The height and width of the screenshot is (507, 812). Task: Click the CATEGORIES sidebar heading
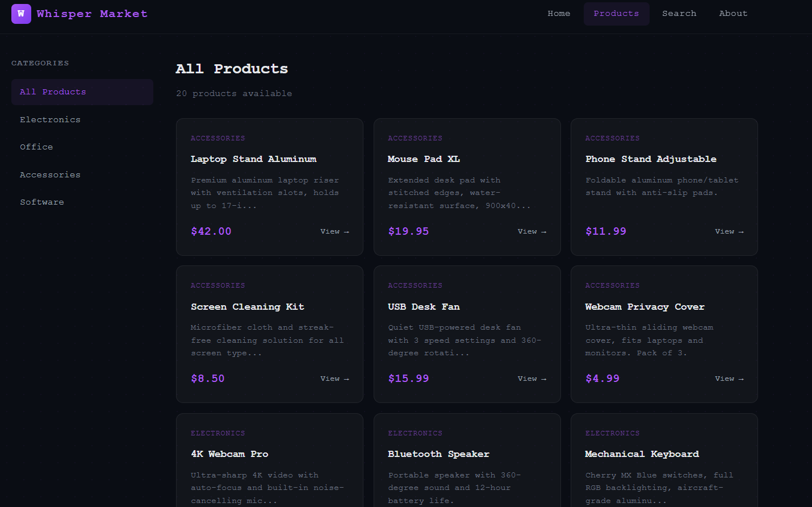(x=40, y=63)
